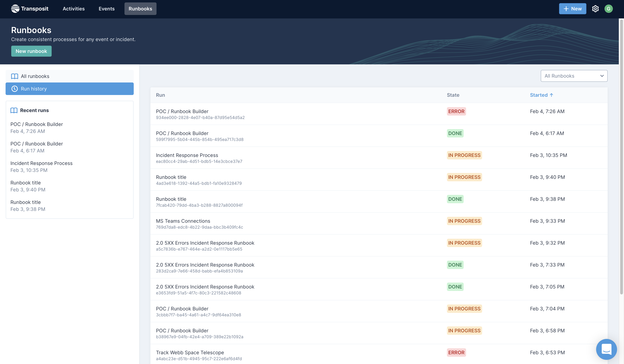Screen dimensions: 624x364
Task: Open the MS Teams Connections run row
Action: point(183,221)
